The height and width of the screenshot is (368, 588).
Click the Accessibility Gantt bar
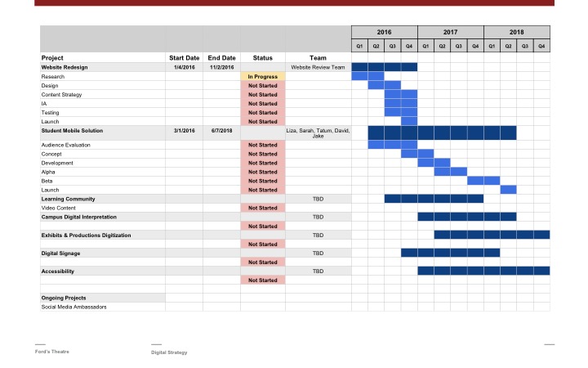pyautogui.click(x=483, y=271)
